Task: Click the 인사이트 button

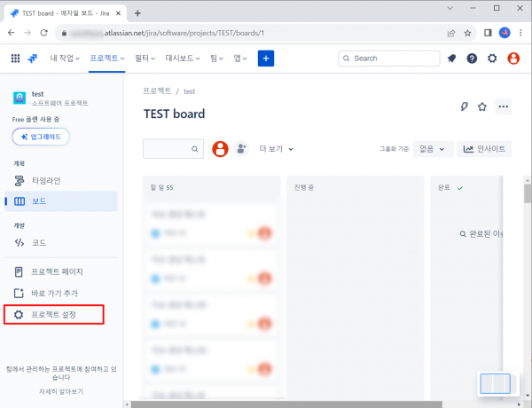Action: (484, 149)
